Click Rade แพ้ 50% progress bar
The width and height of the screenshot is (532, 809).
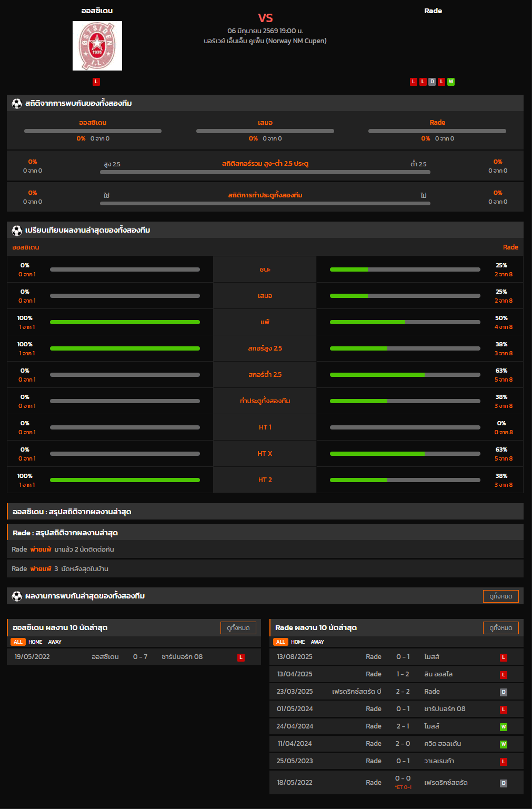tap(405, 322)
